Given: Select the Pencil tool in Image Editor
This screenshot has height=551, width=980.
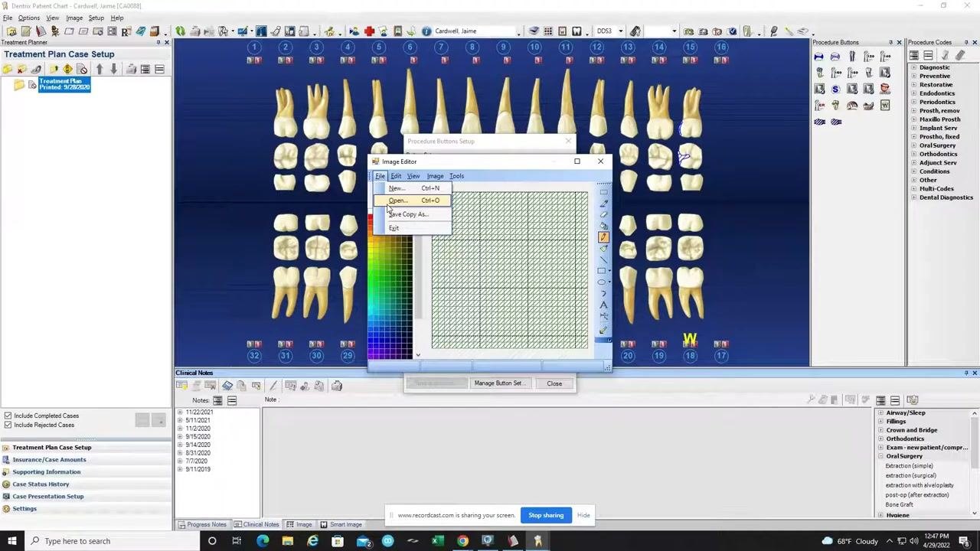Looking at the screenshot, I should click(x=603, y=237).
